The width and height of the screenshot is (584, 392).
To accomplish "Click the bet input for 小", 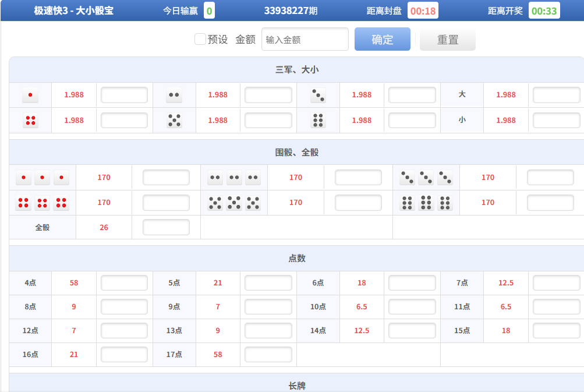I will pos(556,121).
